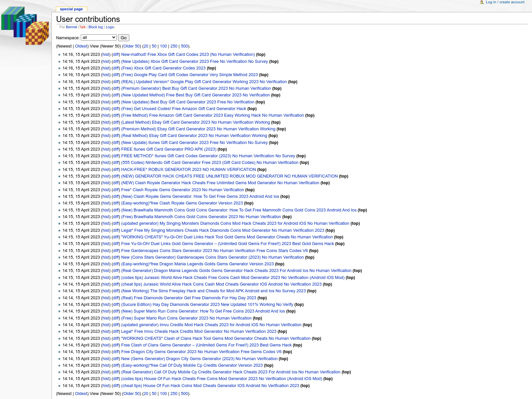Select the special page tab
532x399 pixels.
point(71,9)
